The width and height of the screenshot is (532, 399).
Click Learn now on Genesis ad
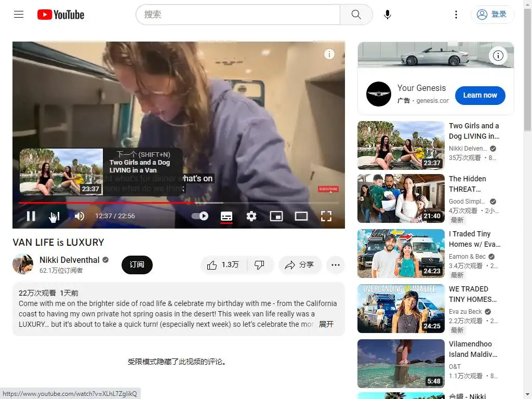coord(480,96)
